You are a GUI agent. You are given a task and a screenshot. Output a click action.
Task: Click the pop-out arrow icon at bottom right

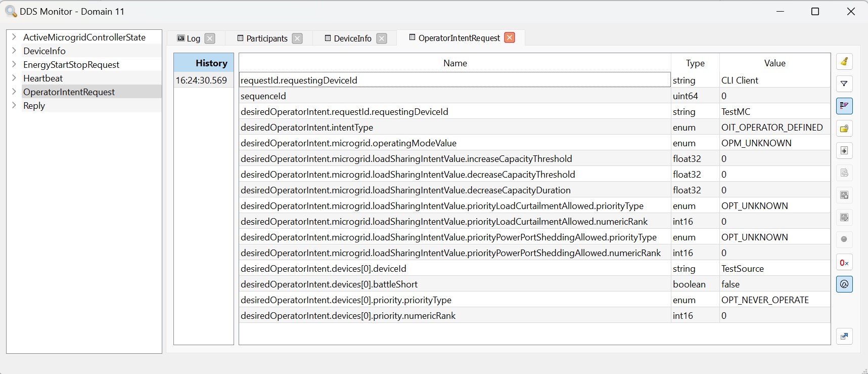point(844,337)
